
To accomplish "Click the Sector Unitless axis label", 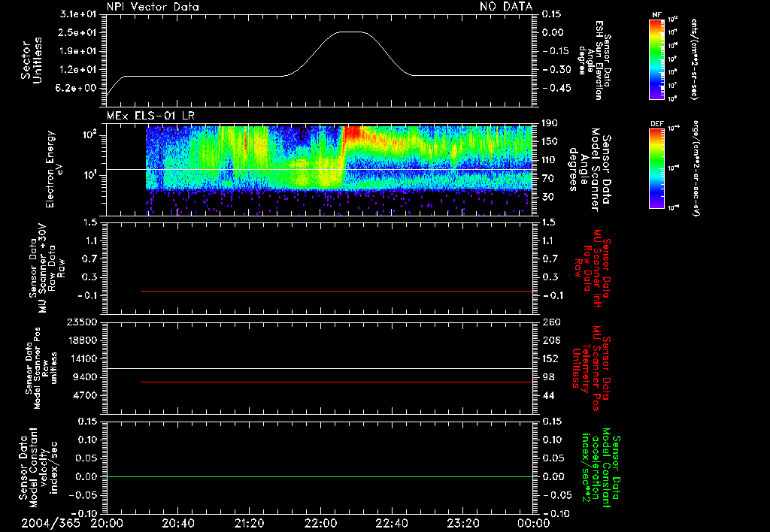I will click(x=31, y=61).
